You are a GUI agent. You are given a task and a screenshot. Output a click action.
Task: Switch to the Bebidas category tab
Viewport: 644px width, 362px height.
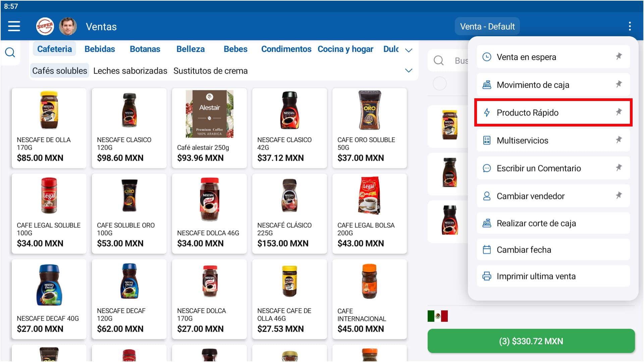pyautogui.click(x=100, y=49)
